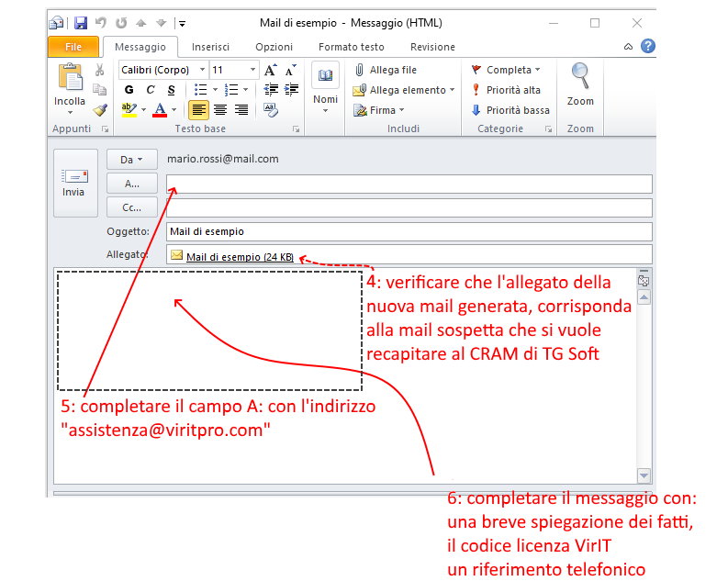The width and height of the screenshot is (728, 581).
Task: Click the Cc... button
Action: click(x=132, y=208)
